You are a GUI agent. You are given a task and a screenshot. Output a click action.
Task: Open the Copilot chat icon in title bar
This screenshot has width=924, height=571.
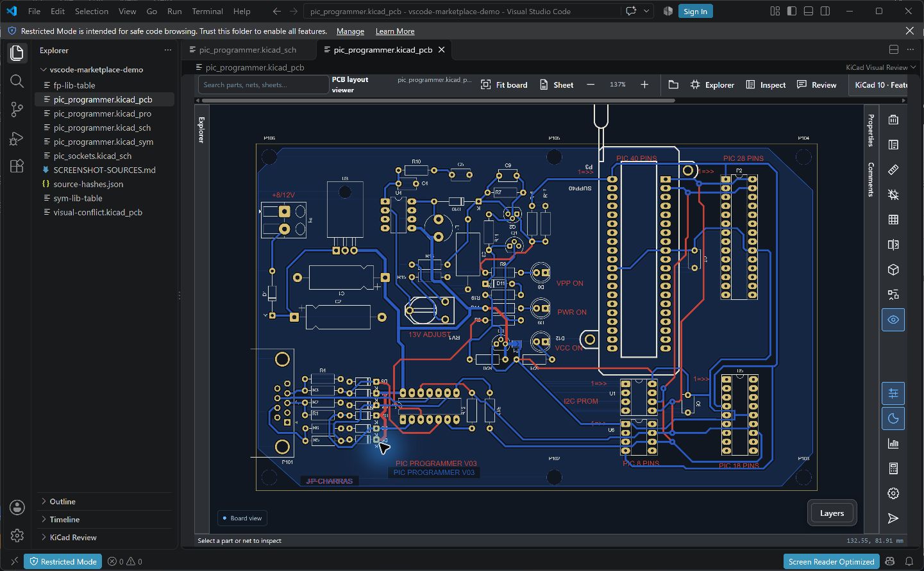click(x=631, y=11)
